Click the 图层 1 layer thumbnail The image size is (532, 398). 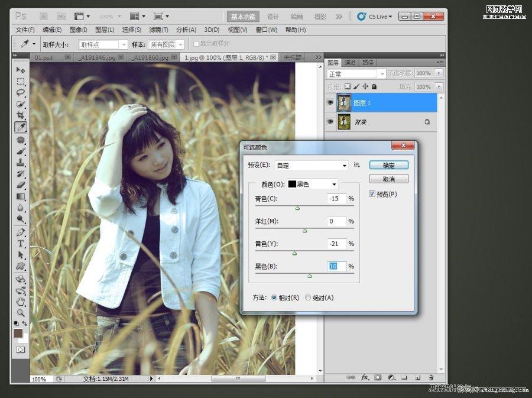click(x=343, y=103)
